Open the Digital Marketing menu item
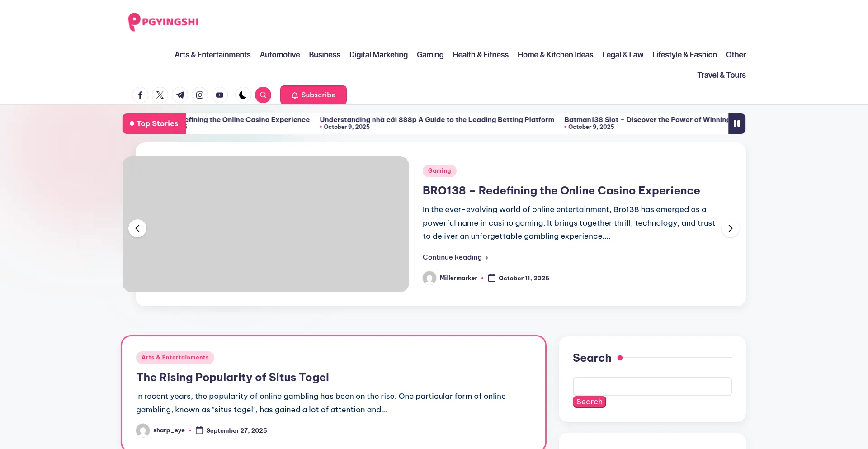 [378, 55]
